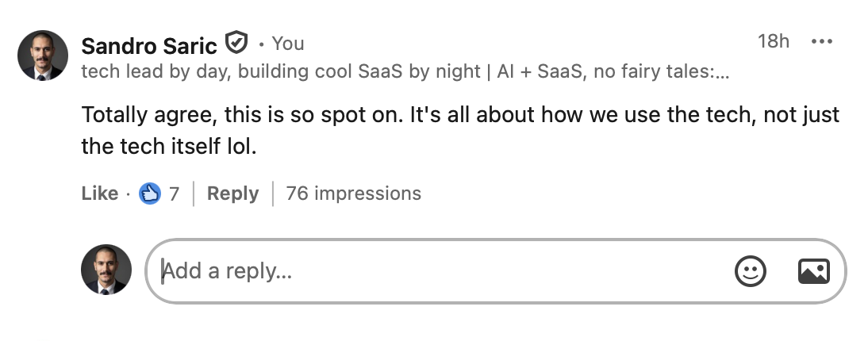868x341 pixels.
Task: Click the verified shield badge by name
Action: 236,41
